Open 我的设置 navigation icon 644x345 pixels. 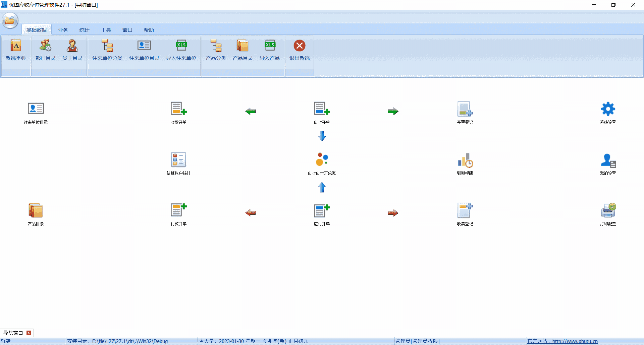point(608,164)
